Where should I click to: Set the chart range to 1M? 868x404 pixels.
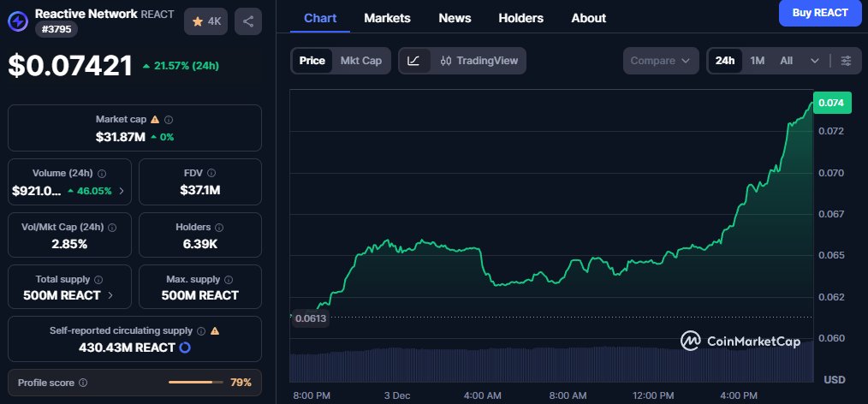pos(758,61)
